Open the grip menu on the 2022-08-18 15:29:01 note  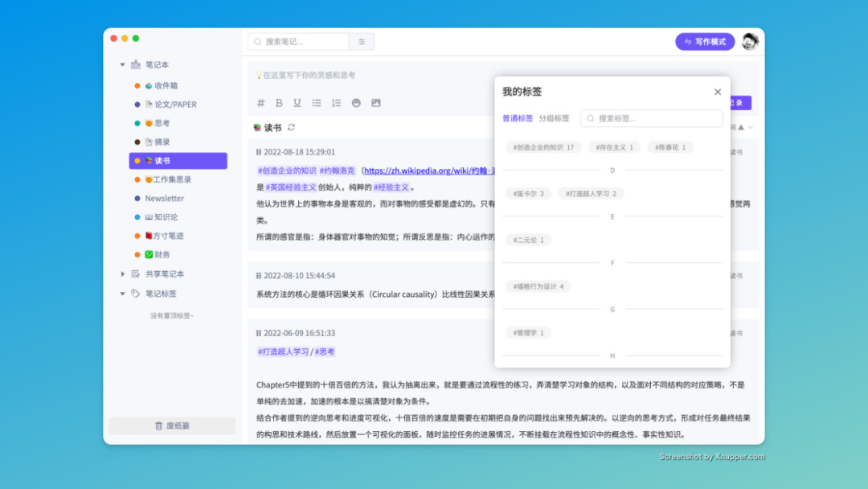tap(259, 152)
